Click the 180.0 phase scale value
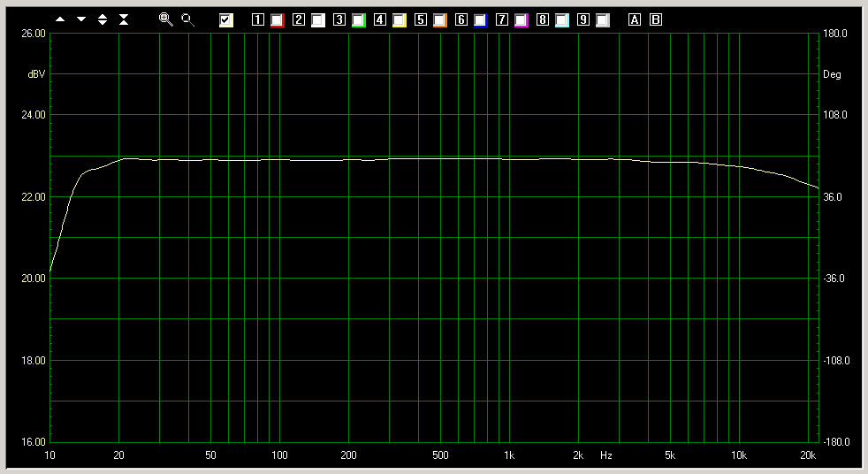Viewport: 868px width, 474px height. pyautogui.click(x=835, y=34)
